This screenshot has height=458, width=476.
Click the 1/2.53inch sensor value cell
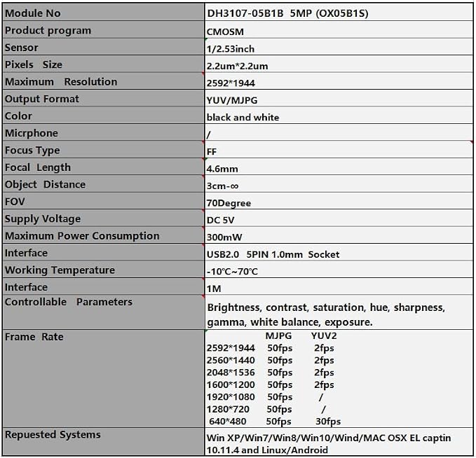[x=339, y=47]
